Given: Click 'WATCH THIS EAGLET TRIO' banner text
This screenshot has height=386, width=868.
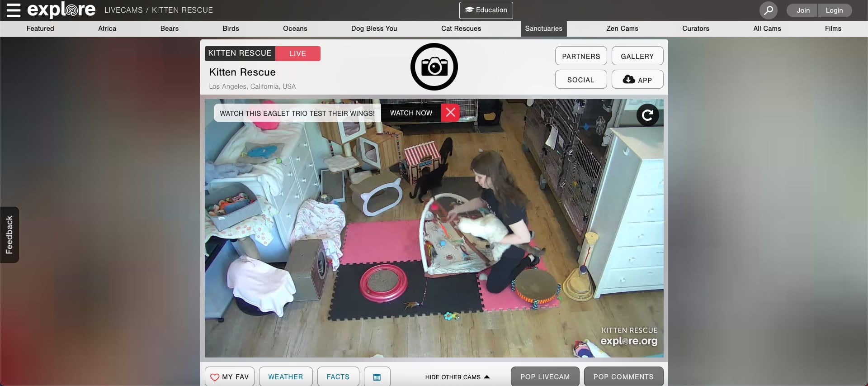Looking at the screenshot, I should pos(297,113).
